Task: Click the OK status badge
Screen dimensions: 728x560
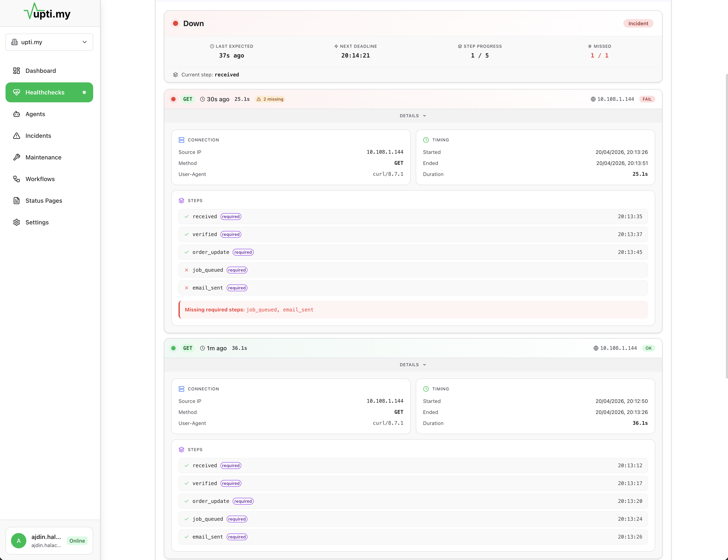Action: coord(648,348)
